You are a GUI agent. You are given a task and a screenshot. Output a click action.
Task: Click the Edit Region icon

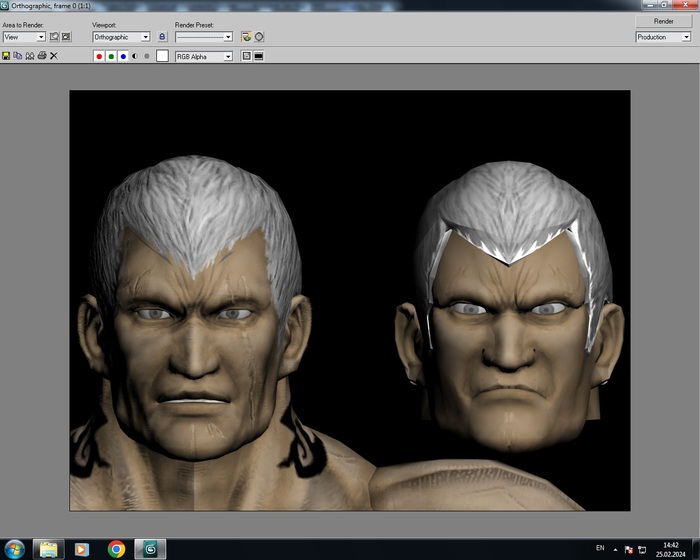(55, 37)
